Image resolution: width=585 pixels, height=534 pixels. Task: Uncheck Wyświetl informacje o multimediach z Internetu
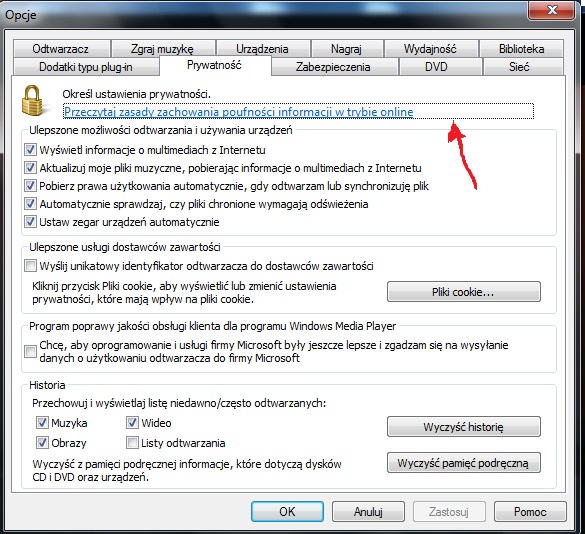click(x=30, y=150)
